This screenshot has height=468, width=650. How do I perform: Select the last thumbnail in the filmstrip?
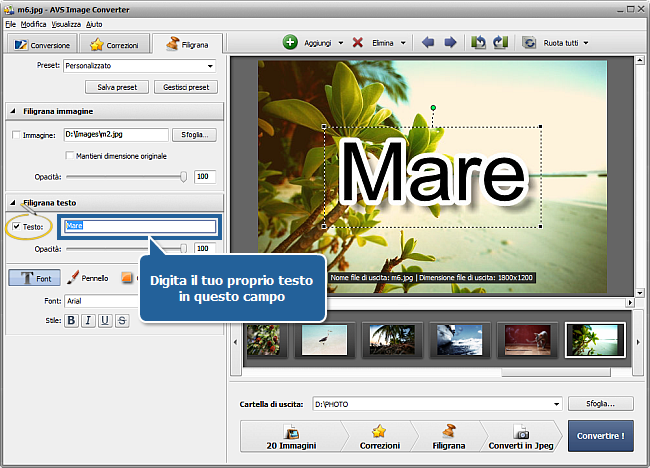tap(587, 341)
